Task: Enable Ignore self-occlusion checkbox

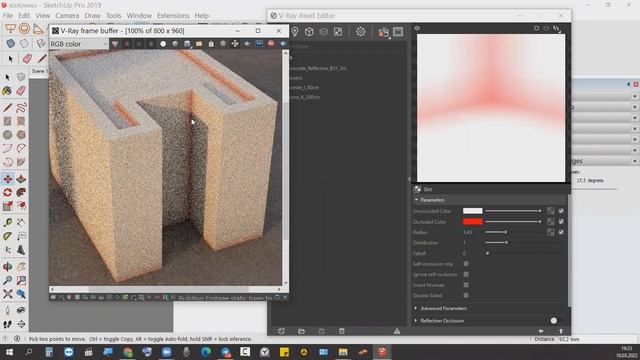Action: coord(466,274)
